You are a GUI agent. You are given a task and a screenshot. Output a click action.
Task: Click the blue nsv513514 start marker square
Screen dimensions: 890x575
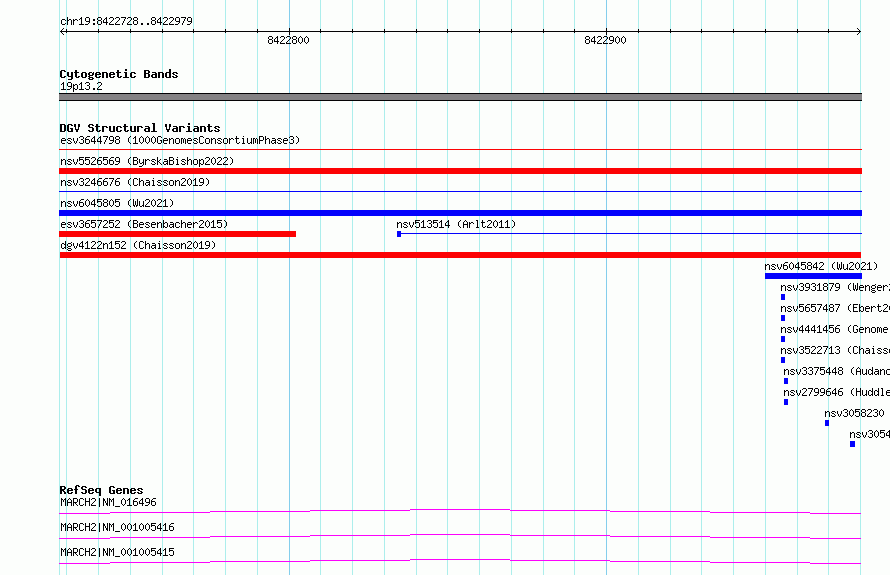pos(399,234)
